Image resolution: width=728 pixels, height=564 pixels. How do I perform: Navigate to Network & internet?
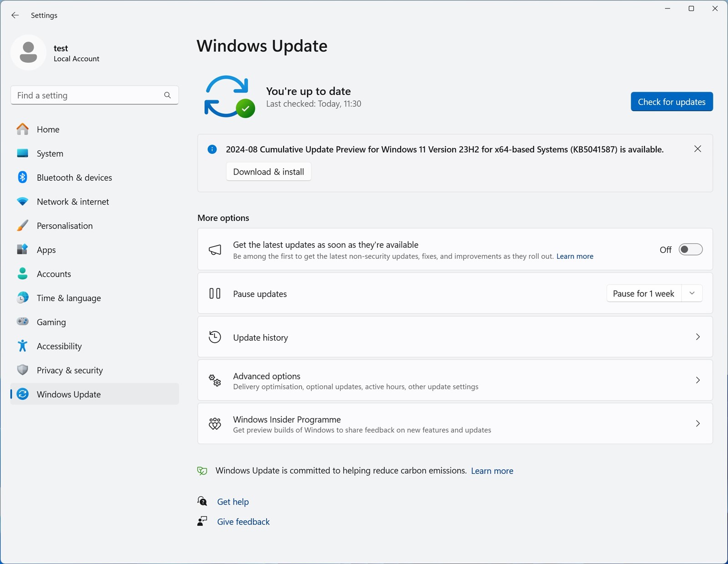95,201
